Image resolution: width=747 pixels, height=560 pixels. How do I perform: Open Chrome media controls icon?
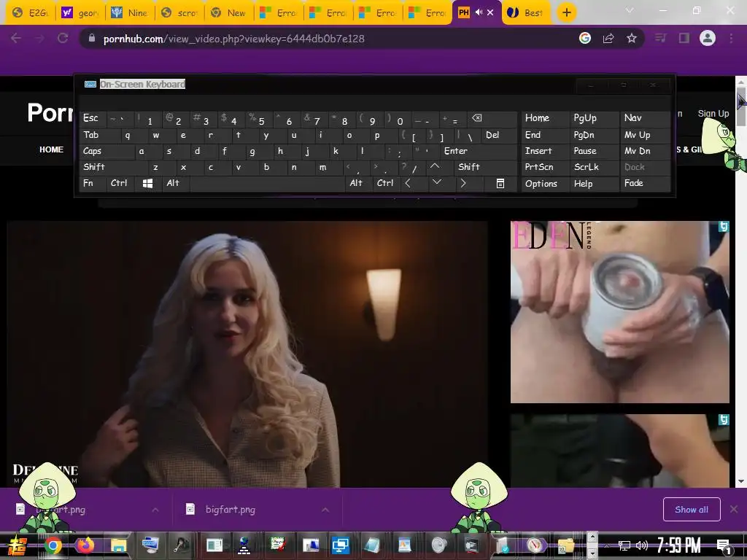(660, 39)
